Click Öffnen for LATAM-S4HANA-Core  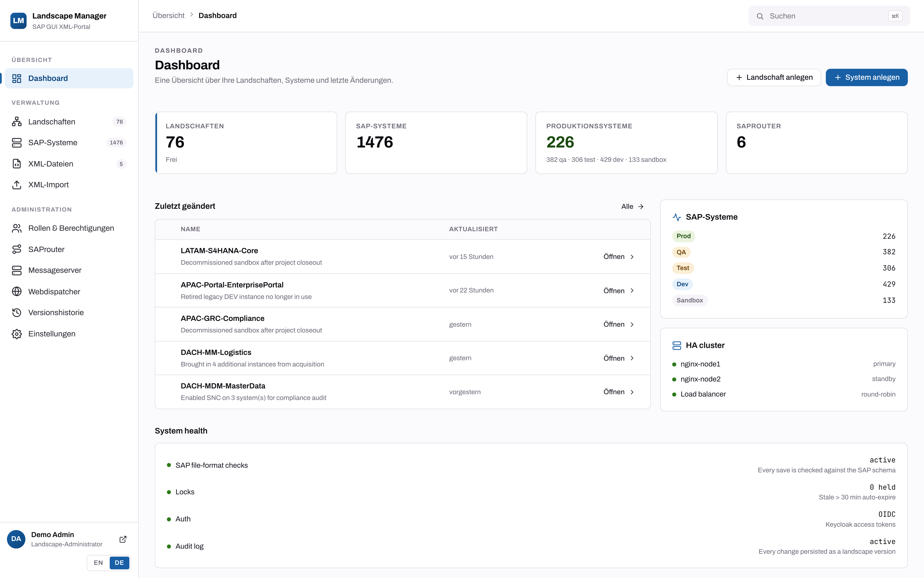tap(619, 257)
